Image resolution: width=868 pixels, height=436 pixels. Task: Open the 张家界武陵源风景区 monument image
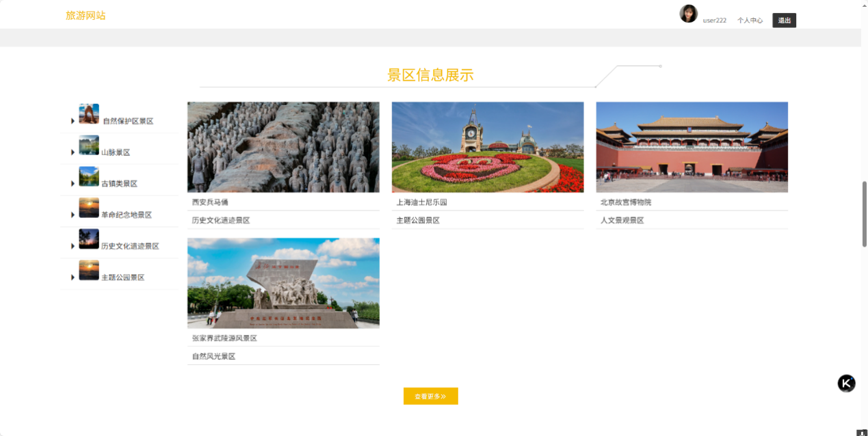(283, 283)
